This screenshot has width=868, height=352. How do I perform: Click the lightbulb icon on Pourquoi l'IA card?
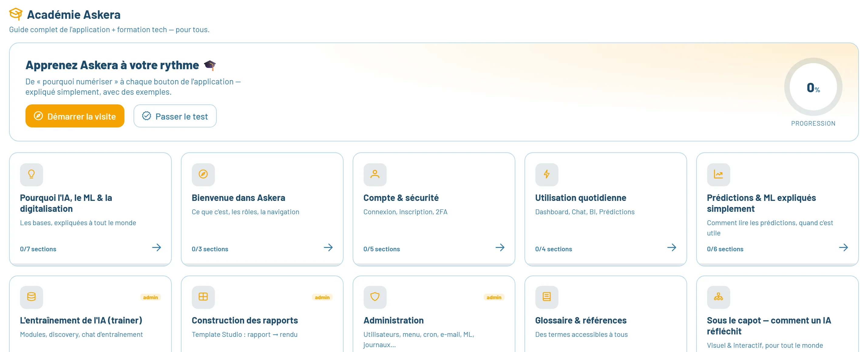31,174
